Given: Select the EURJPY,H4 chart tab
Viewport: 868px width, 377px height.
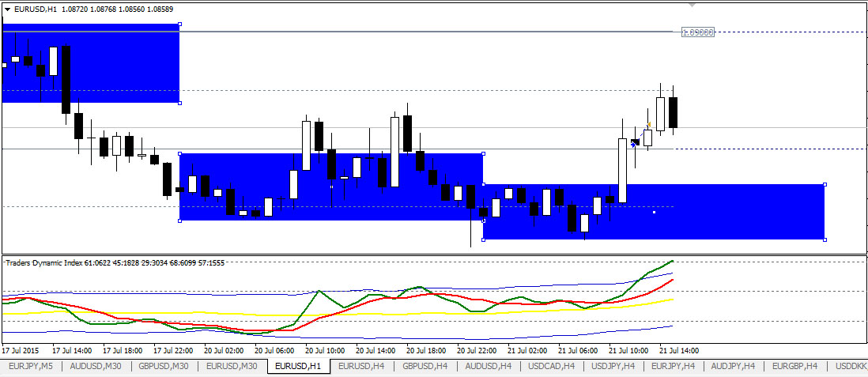Looking at the screenshot, I should [674, 367].
